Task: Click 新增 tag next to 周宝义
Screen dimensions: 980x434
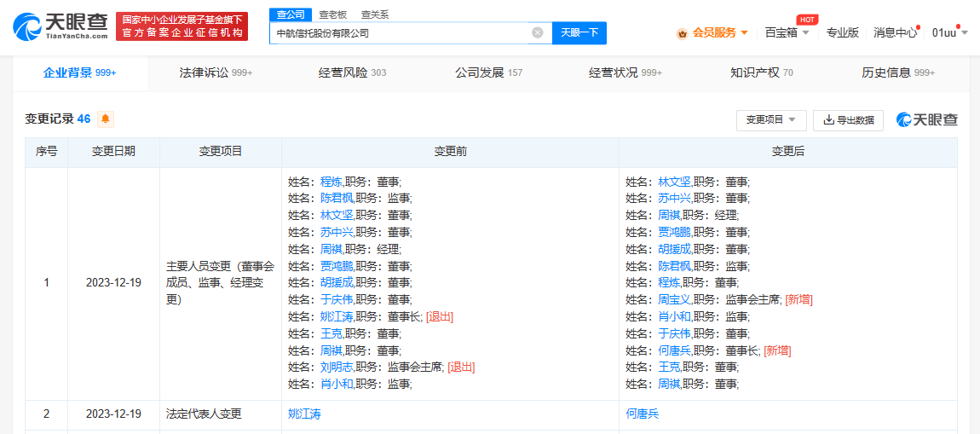Action: coord(798,299)
